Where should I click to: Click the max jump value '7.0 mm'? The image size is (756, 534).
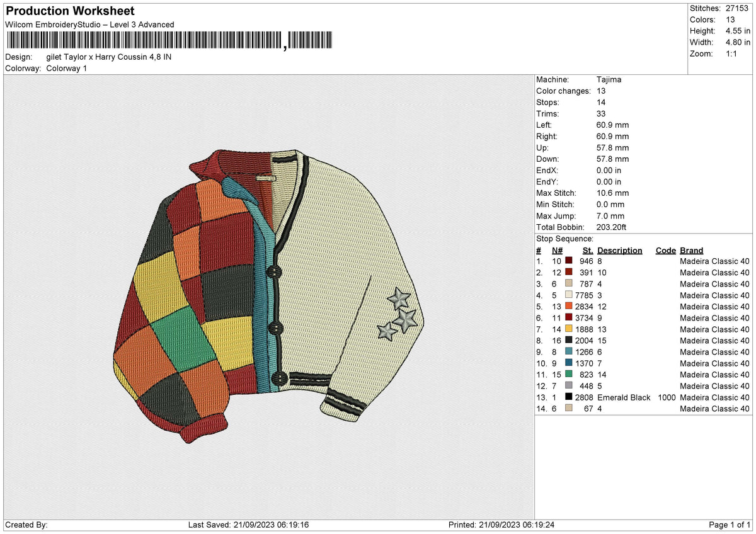(610, 215)
